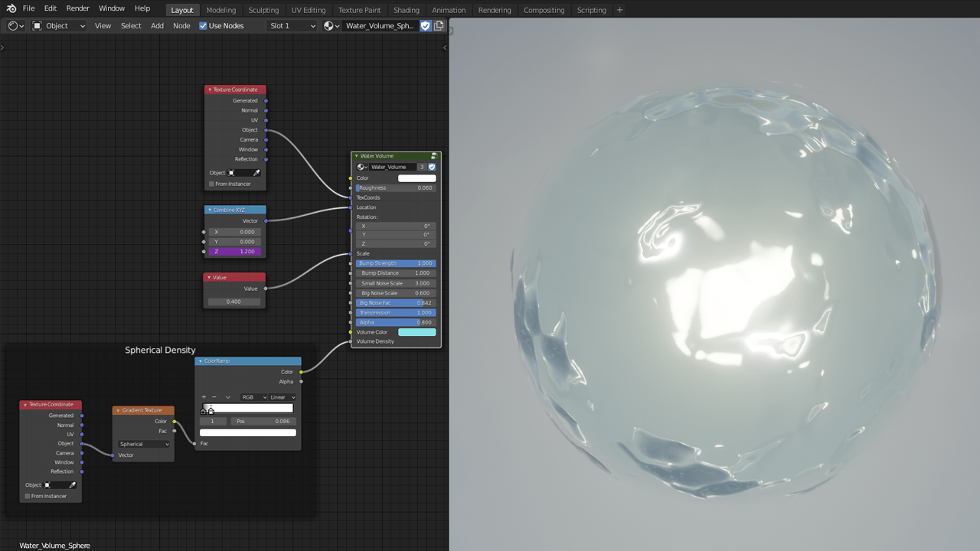Screen dimensions: 980x551
Task: Switch to the Shading workspace tab
Action: (x=406, y=10)
